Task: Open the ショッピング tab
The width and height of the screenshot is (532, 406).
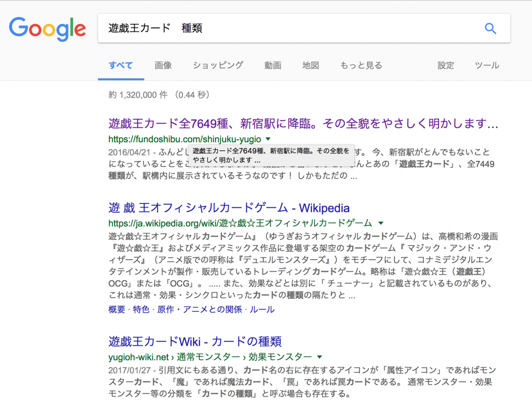Action: click(x=218, y=65)
